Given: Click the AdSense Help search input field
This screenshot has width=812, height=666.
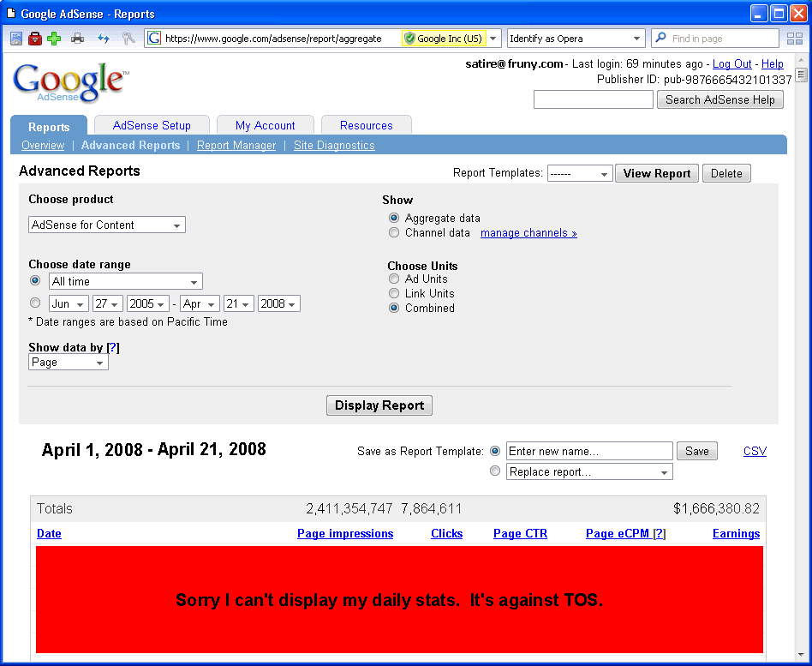Looking at the screenshot, I should [594, 99].
